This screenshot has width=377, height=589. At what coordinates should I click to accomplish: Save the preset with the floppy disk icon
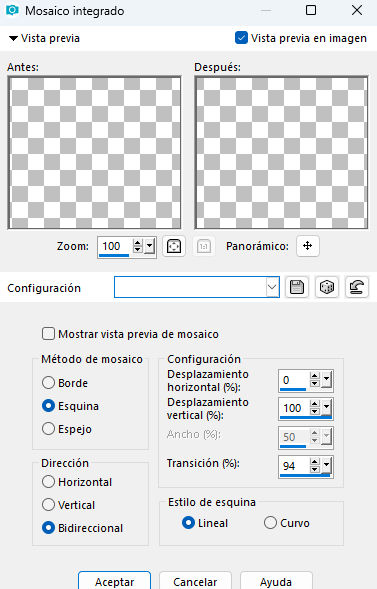297,288
